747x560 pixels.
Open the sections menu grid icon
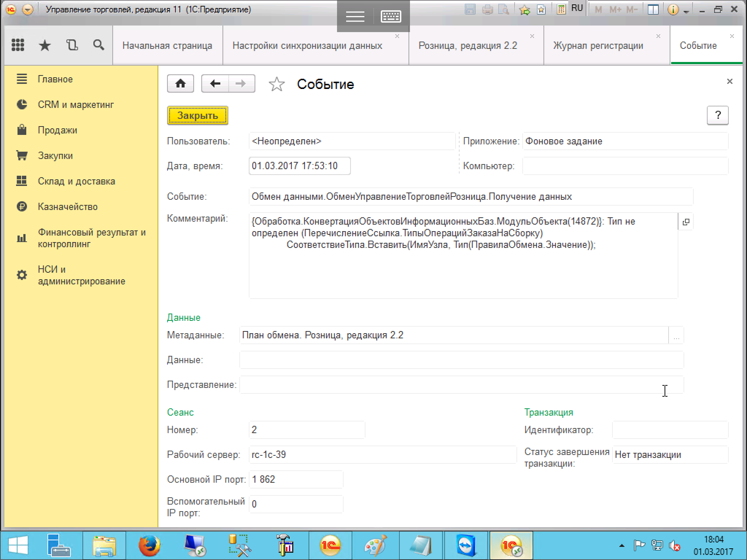18,45
